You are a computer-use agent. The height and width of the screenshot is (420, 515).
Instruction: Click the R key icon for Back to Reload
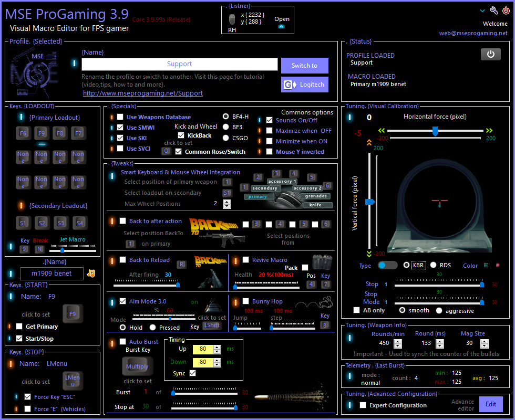point(182,264)
